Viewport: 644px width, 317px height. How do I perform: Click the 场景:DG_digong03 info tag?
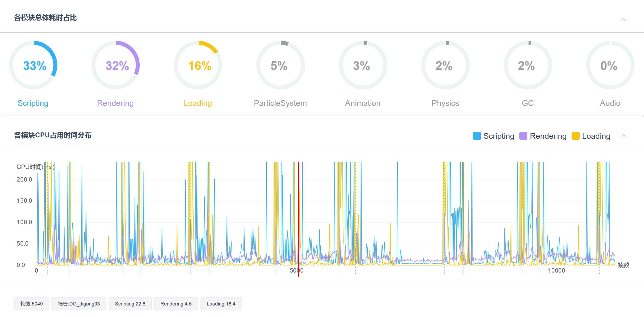point(79,304)
